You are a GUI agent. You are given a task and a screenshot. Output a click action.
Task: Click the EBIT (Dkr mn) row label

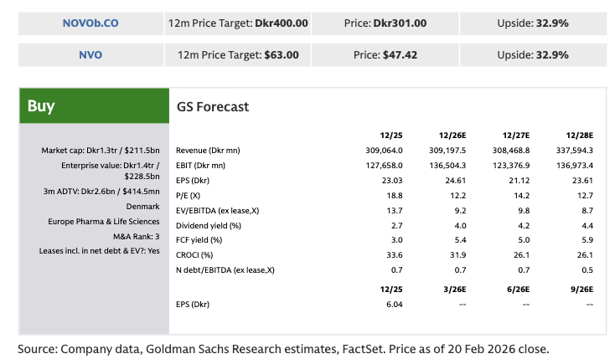tap(204, 166)
